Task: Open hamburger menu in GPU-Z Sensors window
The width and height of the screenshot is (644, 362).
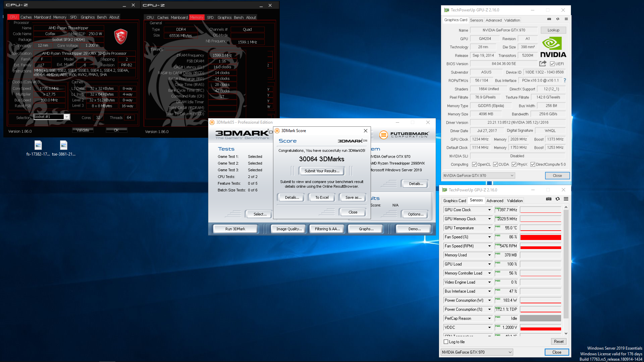Action: [566, 199]
